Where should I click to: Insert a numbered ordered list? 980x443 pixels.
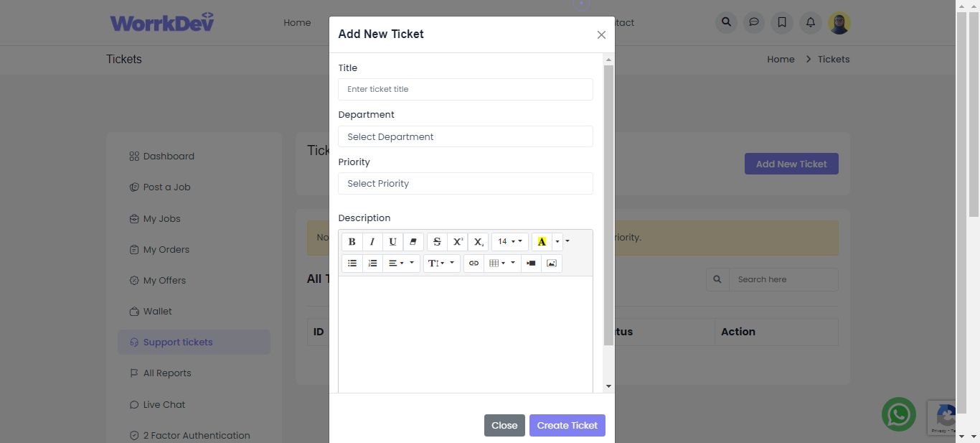372,264
